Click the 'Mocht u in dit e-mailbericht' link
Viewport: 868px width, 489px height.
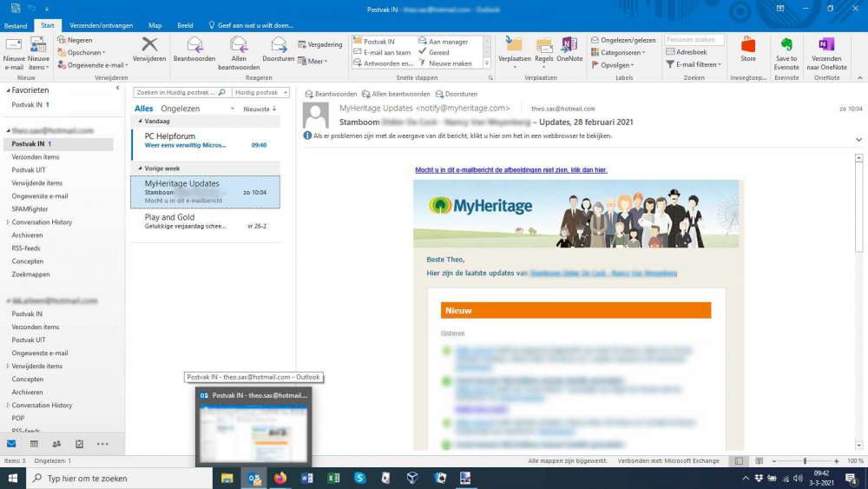coord(511,170)
